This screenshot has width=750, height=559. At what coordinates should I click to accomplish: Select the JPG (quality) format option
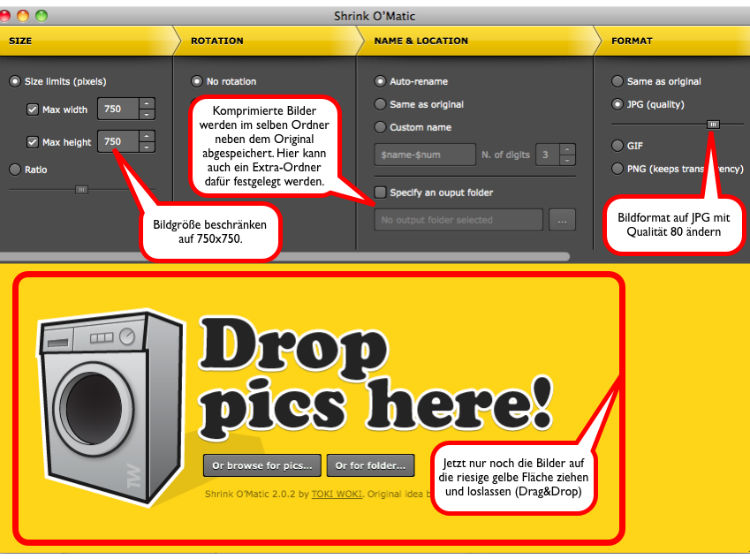[618, 104]
